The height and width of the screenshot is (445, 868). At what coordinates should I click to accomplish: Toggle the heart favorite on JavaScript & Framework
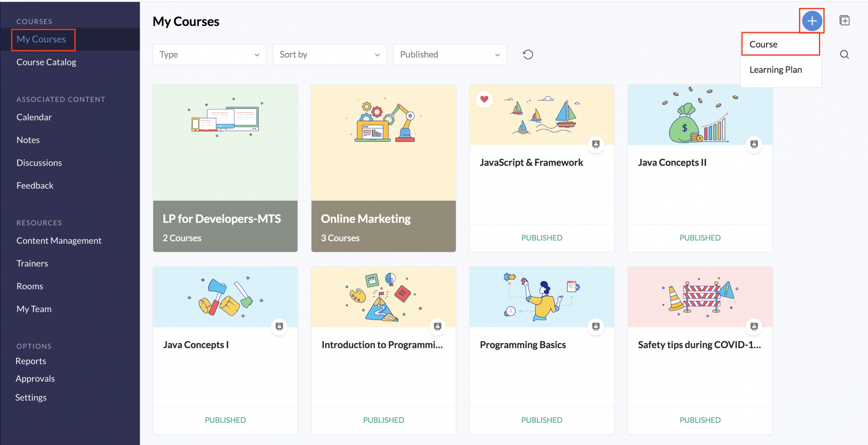484,99
